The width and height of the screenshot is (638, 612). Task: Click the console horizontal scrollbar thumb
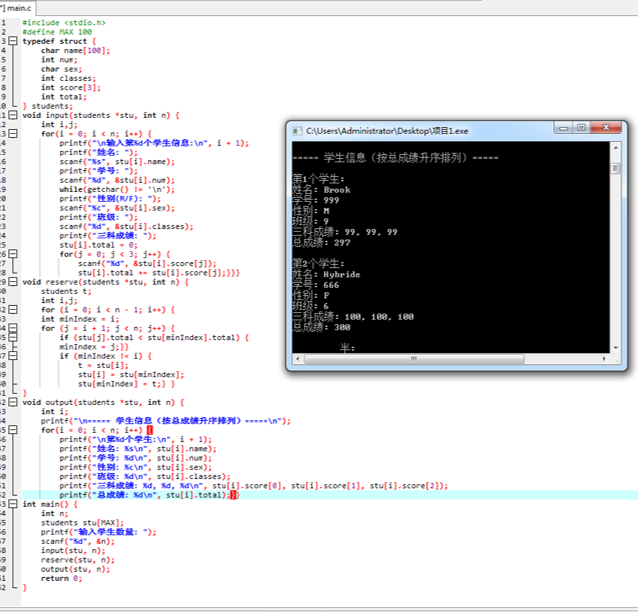click(414, 359)
